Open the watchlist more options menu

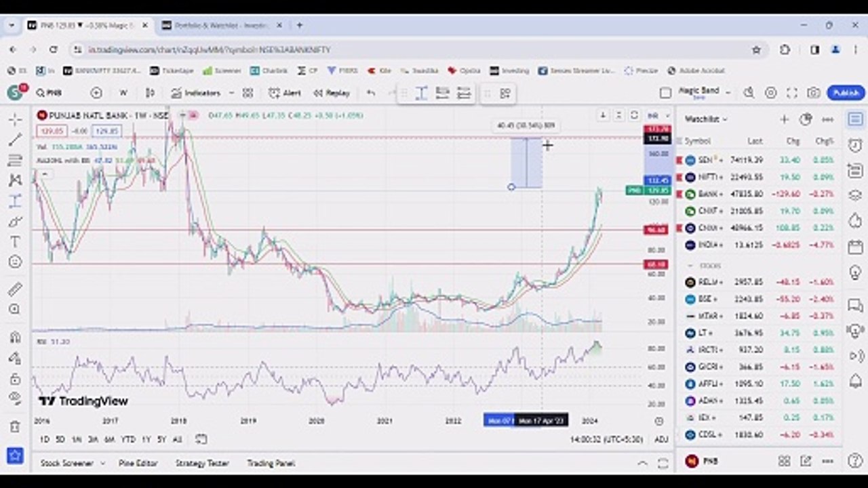tap(827, 119)
